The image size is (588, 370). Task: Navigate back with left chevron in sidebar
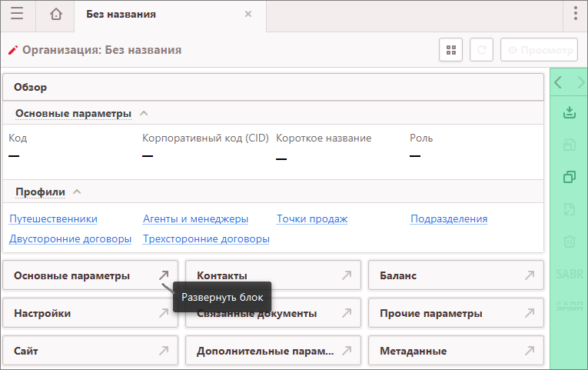click(559, 82)
